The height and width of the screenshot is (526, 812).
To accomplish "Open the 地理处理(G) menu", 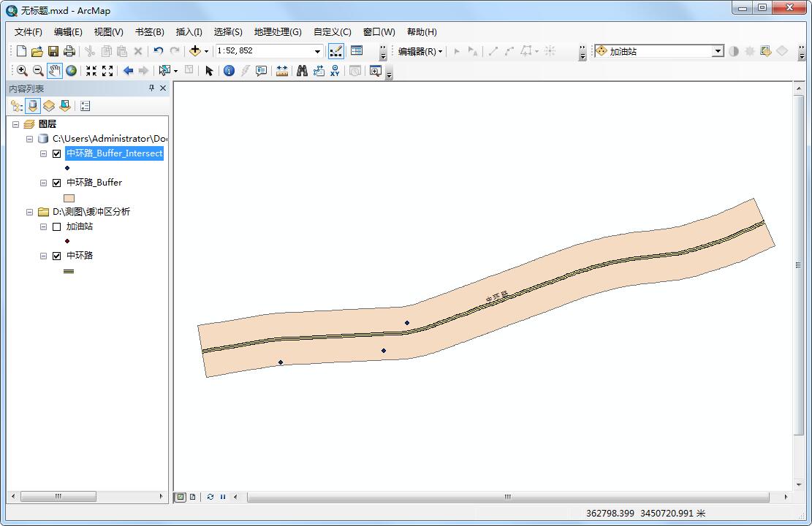I will tap(278, 32).
